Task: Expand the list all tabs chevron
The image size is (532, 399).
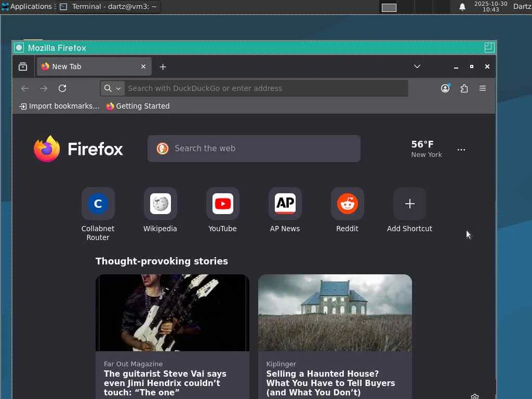Action: pyautogui.click(x=417, y=66)
